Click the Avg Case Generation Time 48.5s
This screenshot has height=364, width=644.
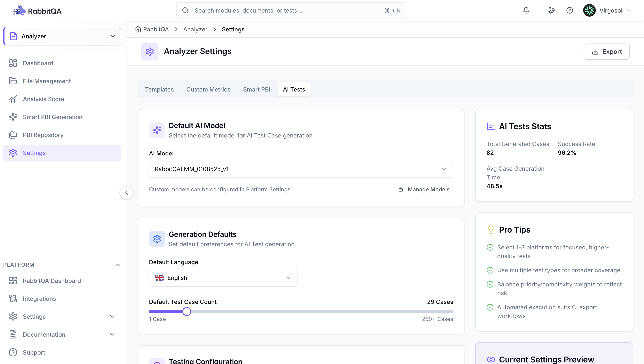coord(494,186)
